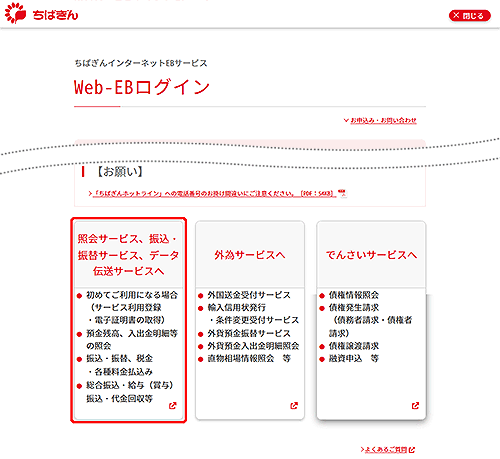
Task: Open the 照会サービス、振込・振替サービス card heading
Action: click(128, 255)
